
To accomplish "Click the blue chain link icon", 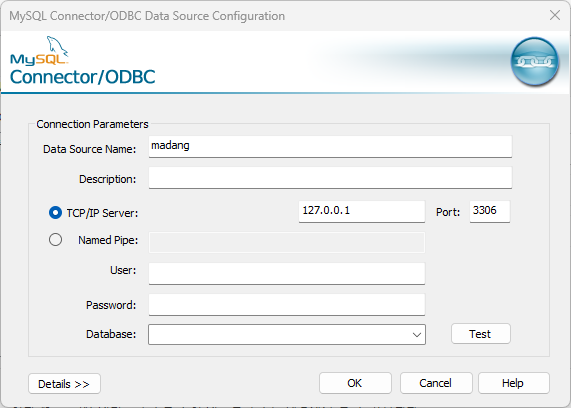I will pyautogui.click(x=535, y=61).
